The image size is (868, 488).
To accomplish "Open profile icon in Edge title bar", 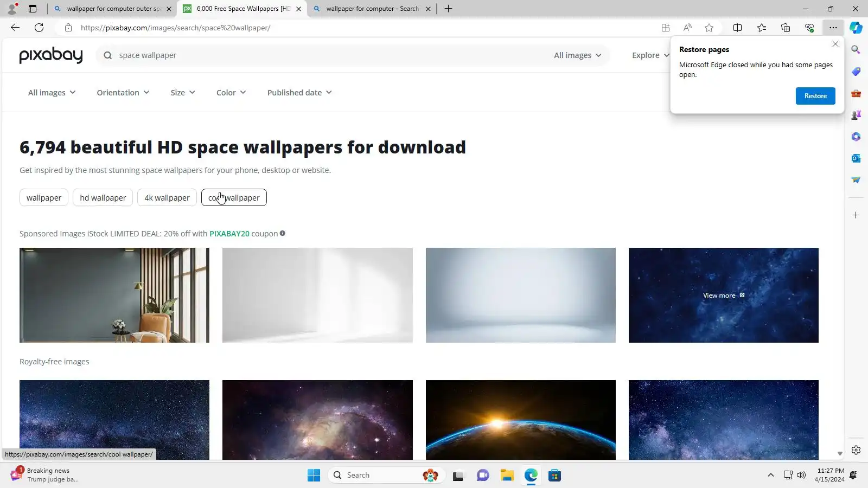I will (x=12, y=9).
